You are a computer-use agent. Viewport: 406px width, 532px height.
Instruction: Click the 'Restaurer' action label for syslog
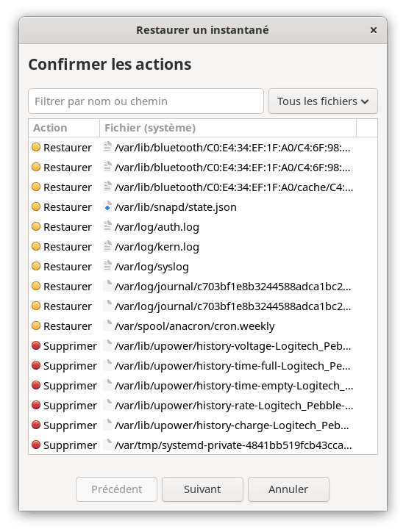[x=68, y=267]
